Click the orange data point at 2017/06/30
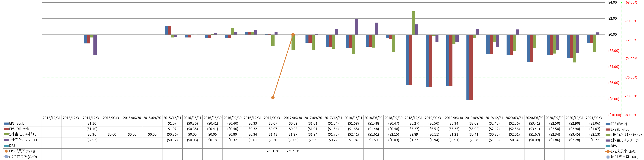The height and width of the screenshot is (160, 644). point(293,34)
